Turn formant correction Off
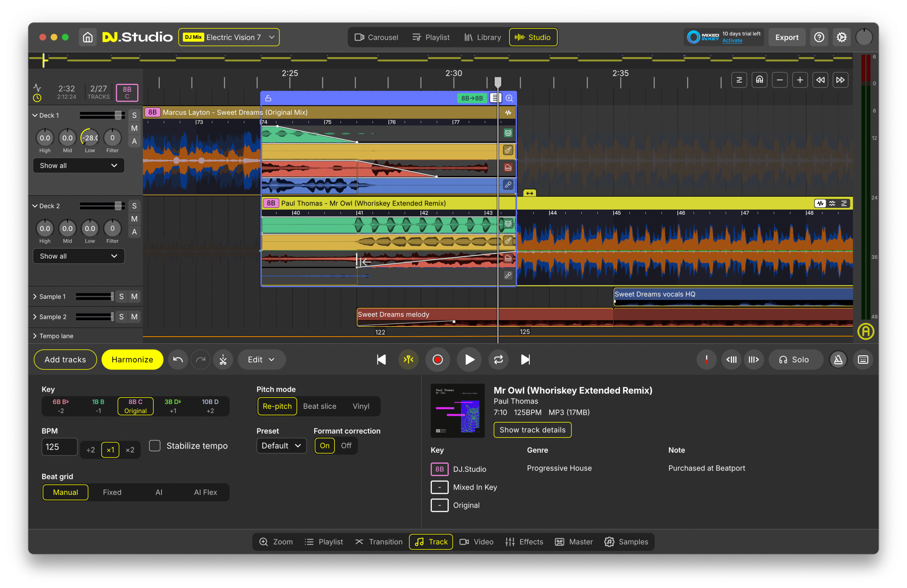The width and height of the screenshot is (907, 588). (346, 446)
